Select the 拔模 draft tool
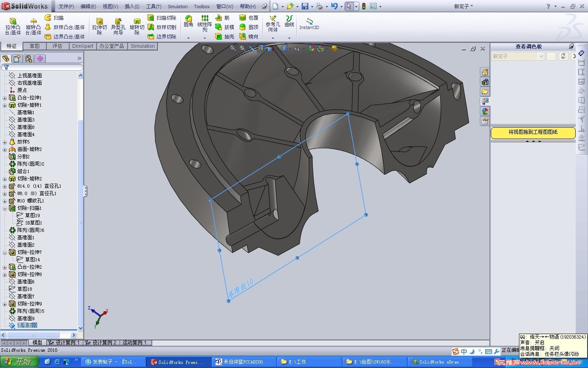 pyautogui.click(x=225, y=27)
